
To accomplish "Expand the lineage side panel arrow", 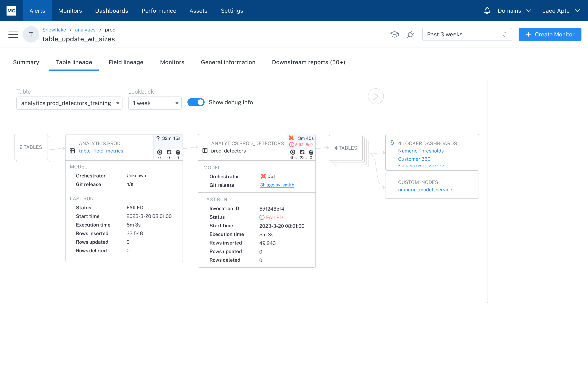I will [x=376, y=96].
